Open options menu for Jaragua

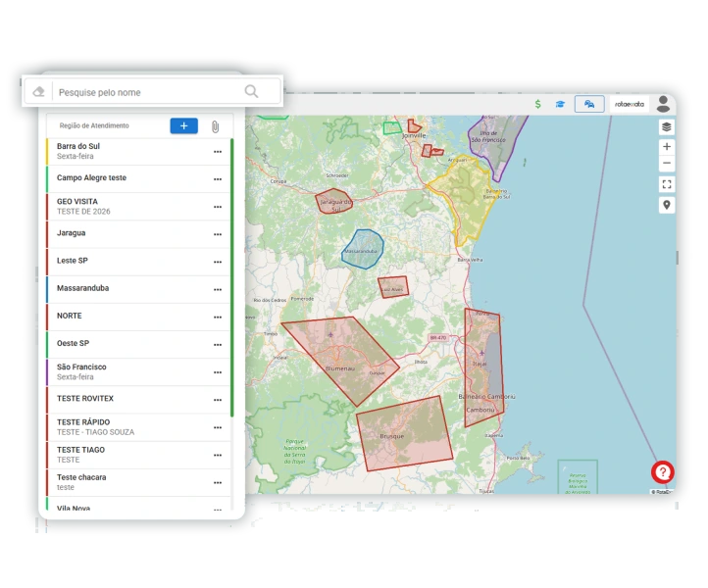pyautogui.click(x=218, y=234)
